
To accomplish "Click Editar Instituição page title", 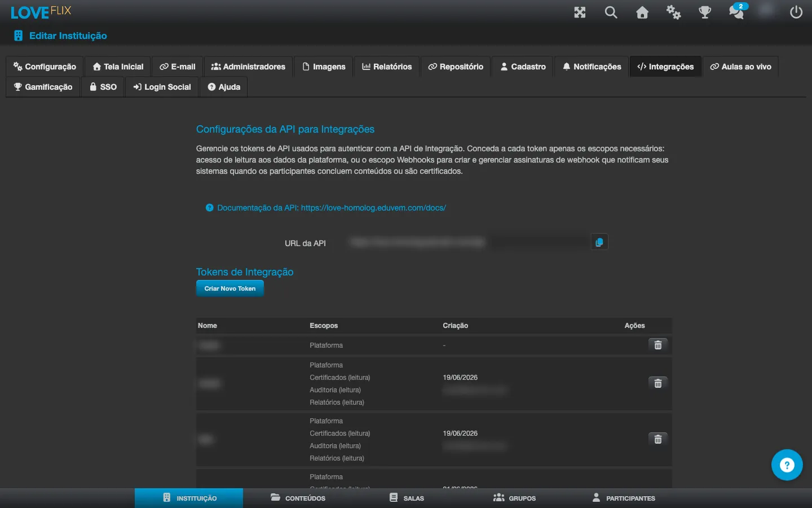I will tap(68, 36).
